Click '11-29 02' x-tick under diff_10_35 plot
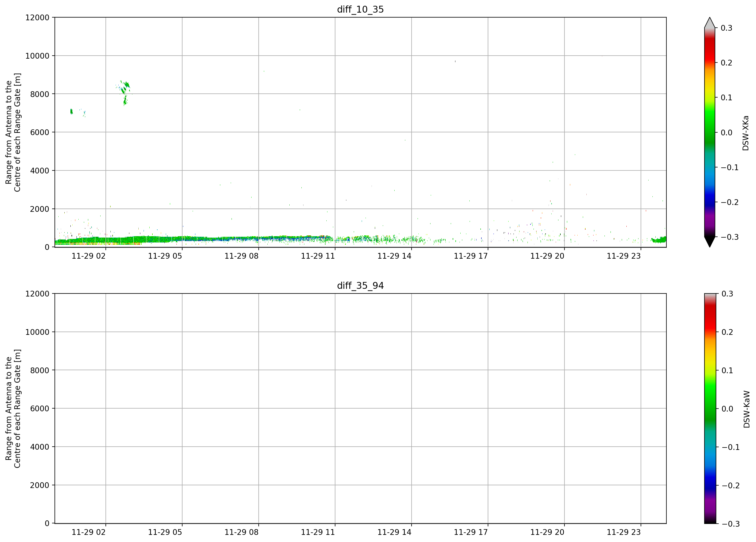 tap(89, 256)
